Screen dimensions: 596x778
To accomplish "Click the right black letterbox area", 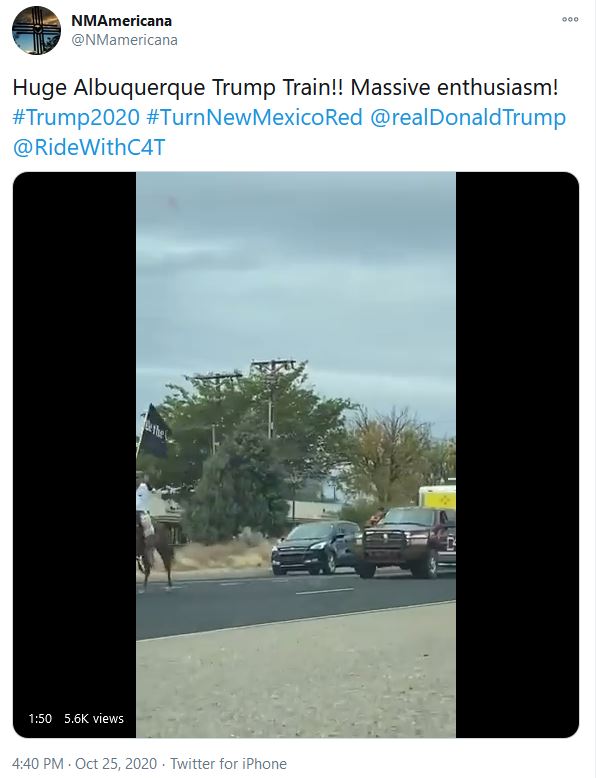I will [517, 454].
